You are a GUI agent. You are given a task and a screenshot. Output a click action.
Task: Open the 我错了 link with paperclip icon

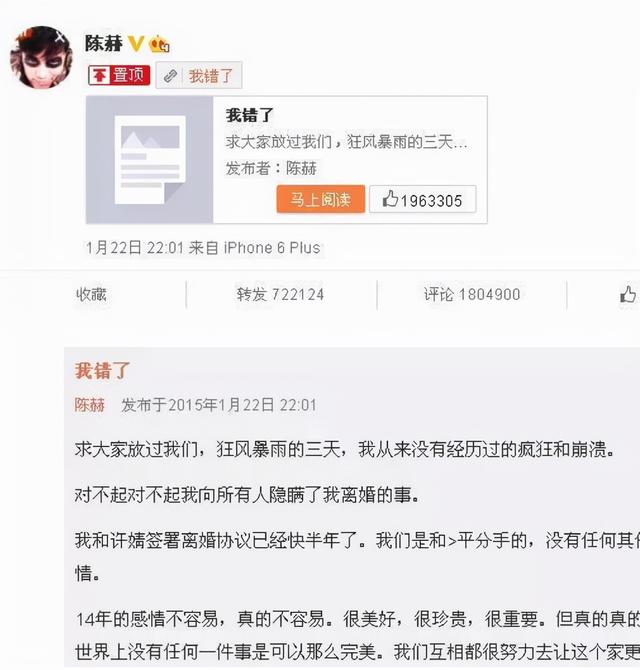click(x=199, y=76)
